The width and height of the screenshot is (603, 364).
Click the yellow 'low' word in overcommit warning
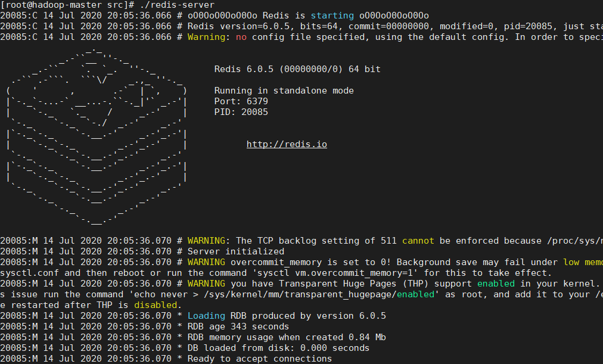click(x=571, y=262)
